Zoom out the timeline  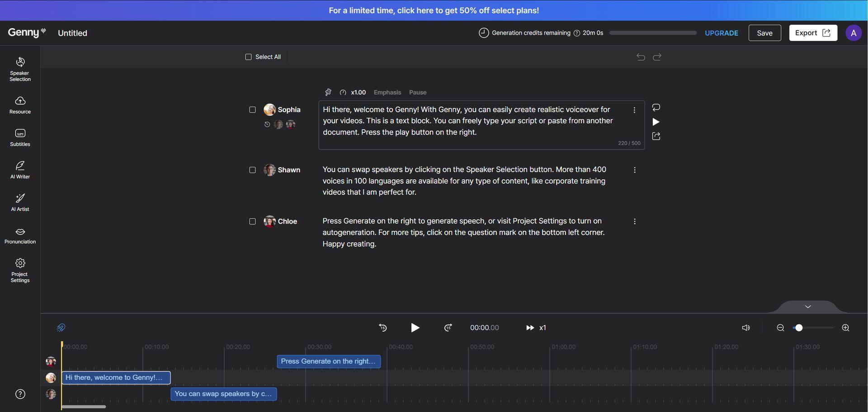point(780,328)
